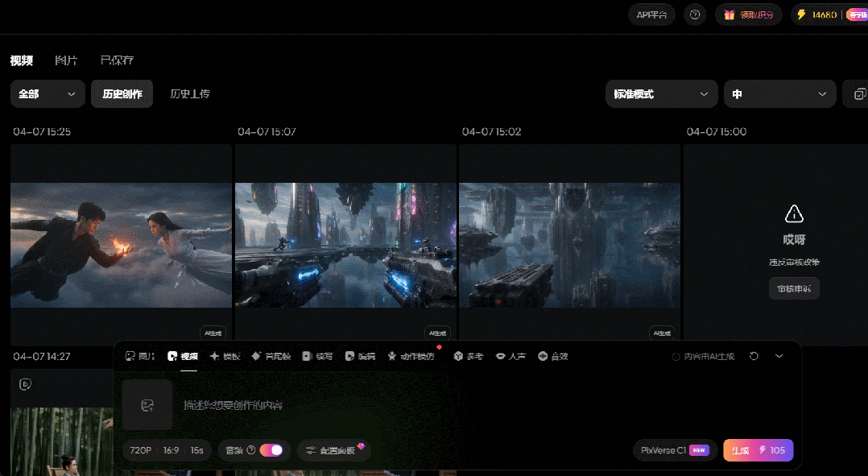Open the flying couple video thumbnail

coord(122,245)
